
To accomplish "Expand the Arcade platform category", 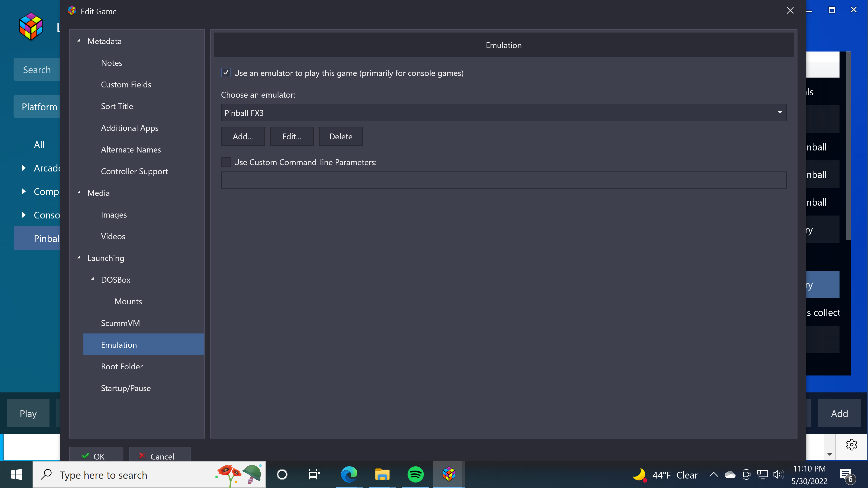I will click(x=23, y=168).
